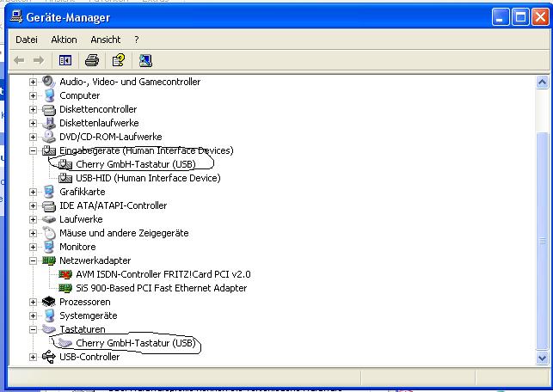Select Cherry GmbH-Tastatur (USB) under Tastaturen

pos(136,343)
